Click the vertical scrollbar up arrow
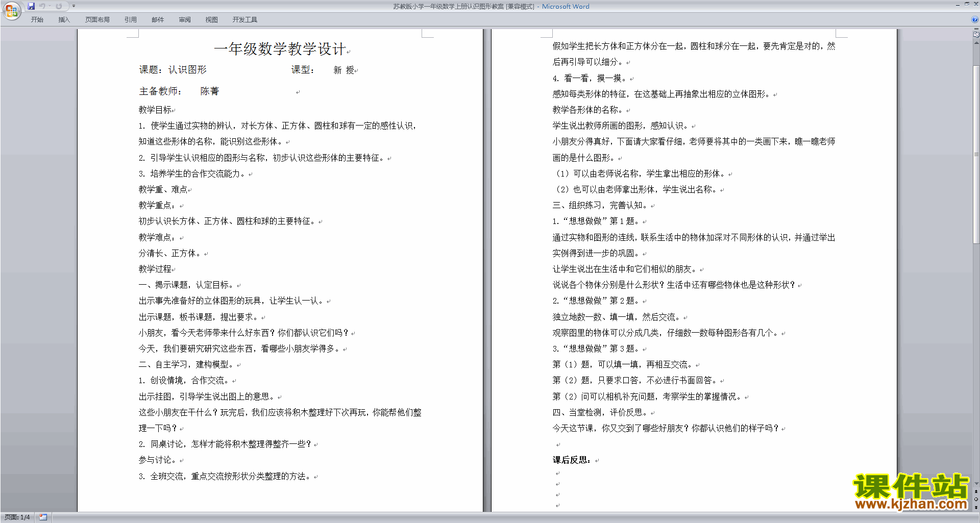Screen dimensions: 980x523 pos(976,43)
